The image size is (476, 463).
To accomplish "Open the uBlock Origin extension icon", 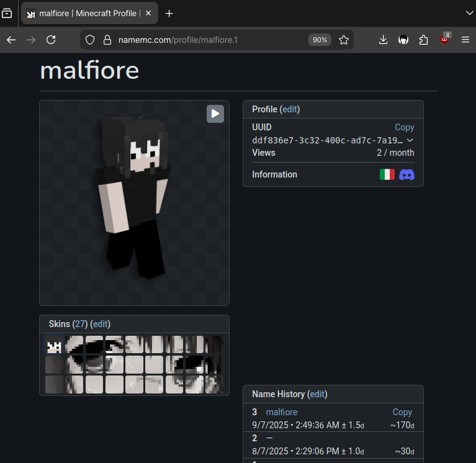I will pos(444,40).
